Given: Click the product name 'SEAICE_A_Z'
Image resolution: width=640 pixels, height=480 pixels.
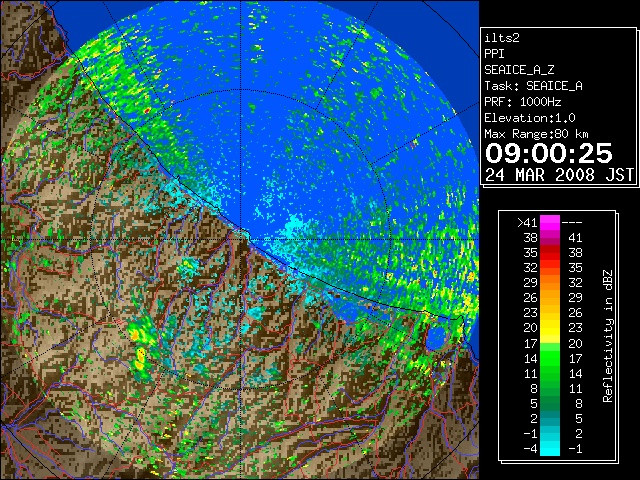Looking at the screenshot, I should tap(519, 70).
